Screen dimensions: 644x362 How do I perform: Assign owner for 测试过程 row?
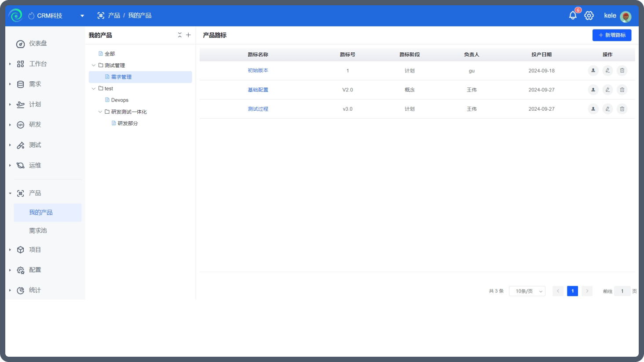pos(593,109)
